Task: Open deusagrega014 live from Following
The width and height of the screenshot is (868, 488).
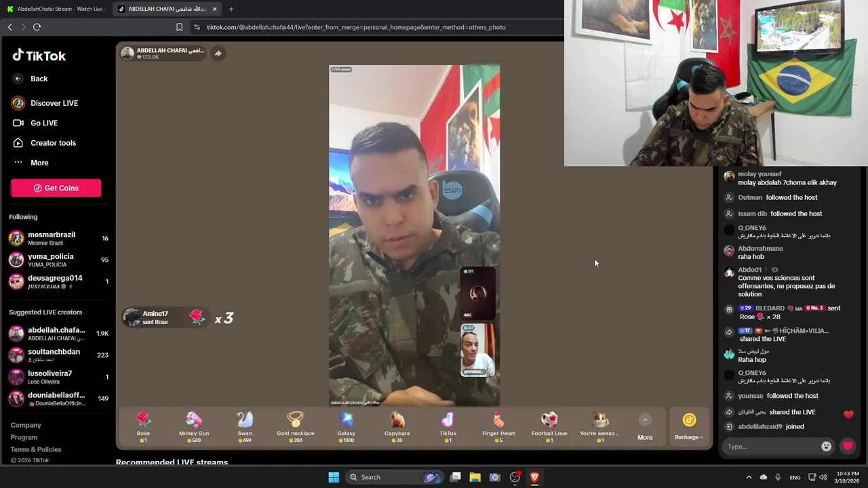Action: [x=58, y=282]
